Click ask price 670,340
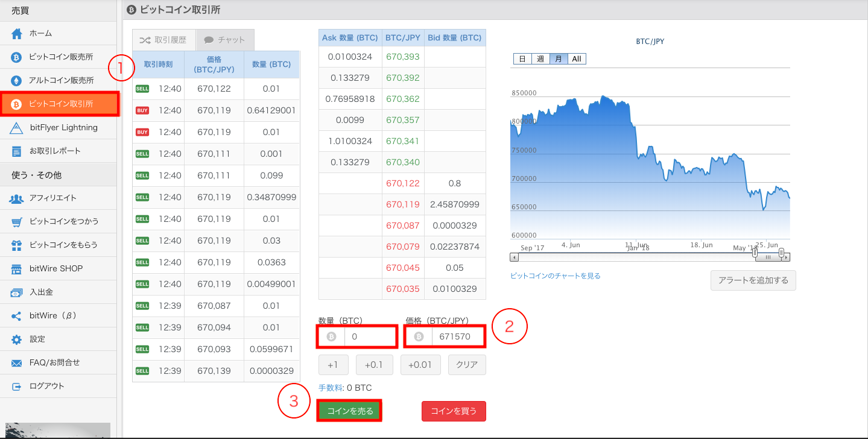Image resolution: width=868 pixels, height=439 pixels. [x=402, y=162]
